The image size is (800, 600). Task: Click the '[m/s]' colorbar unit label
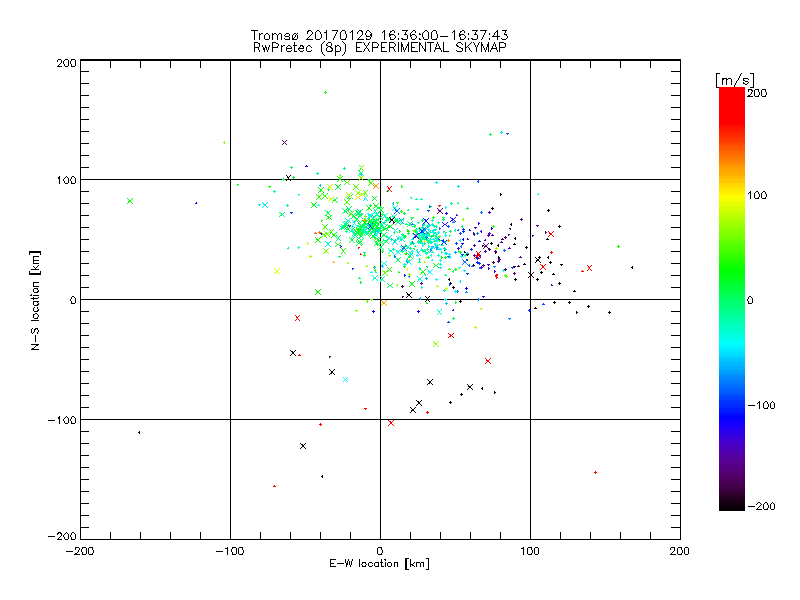point(735,80)
